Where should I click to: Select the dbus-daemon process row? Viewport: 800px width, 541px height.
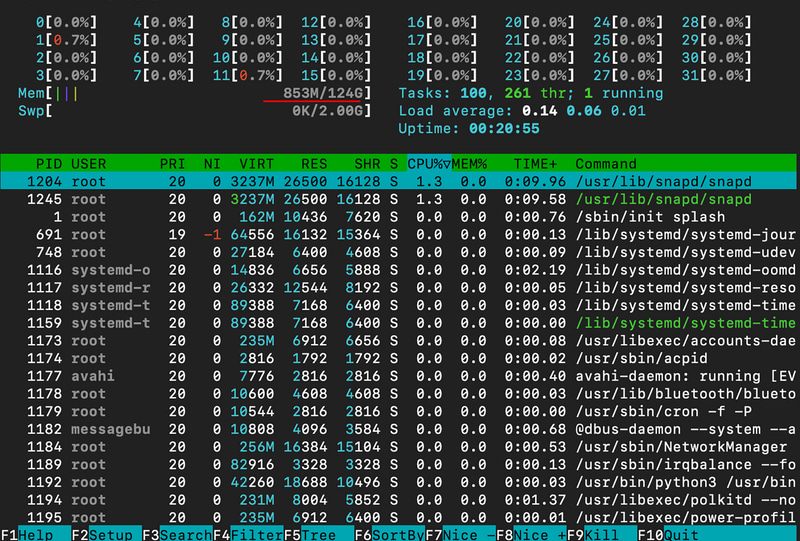click(398, 429)
